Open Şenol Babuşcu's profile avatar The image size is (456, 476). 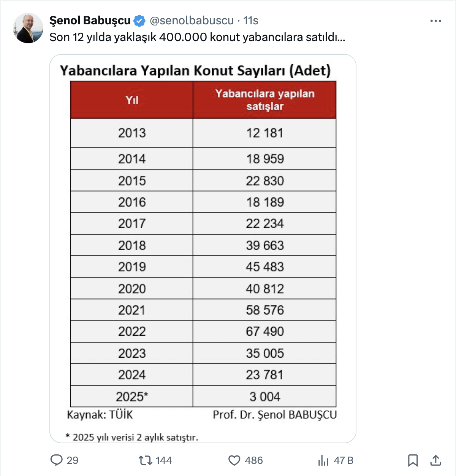[28, 28]
